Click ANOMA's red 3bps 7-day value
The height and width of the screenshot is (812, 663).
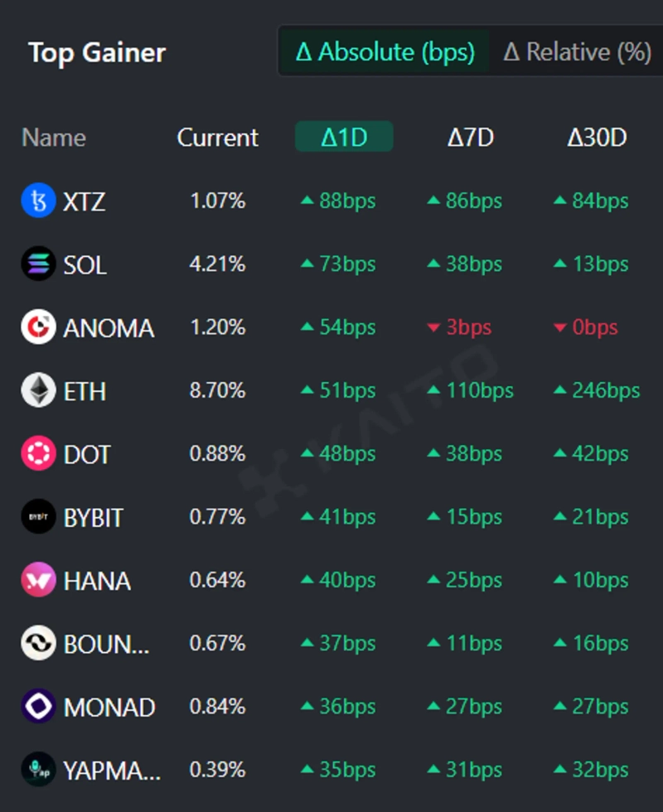468,328
